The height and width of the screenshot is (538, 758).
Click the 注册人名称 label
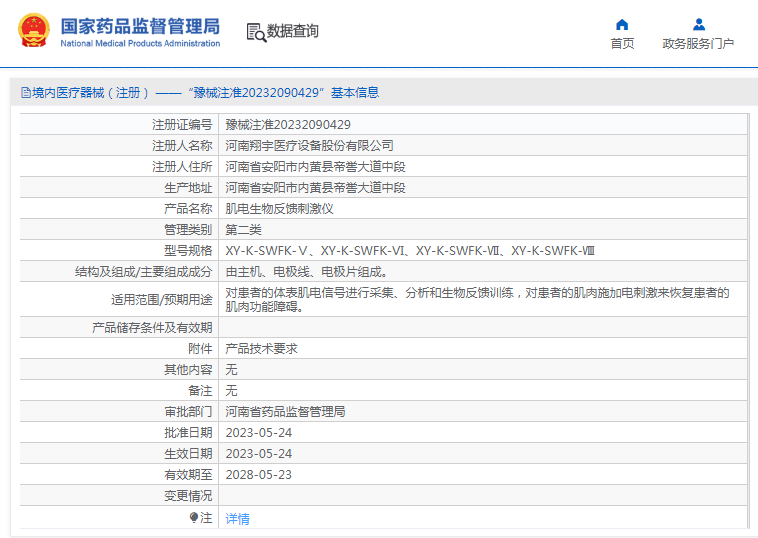coord(182,145)
